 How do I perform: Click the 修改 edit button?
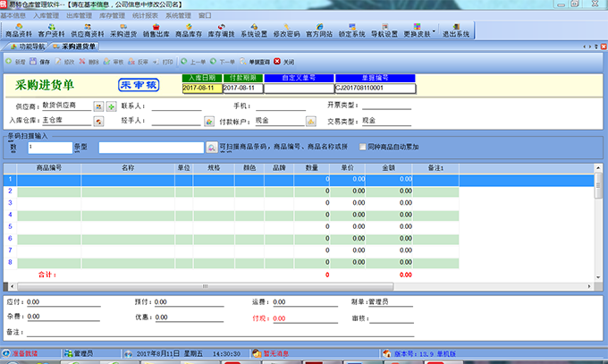click(64, 62)
